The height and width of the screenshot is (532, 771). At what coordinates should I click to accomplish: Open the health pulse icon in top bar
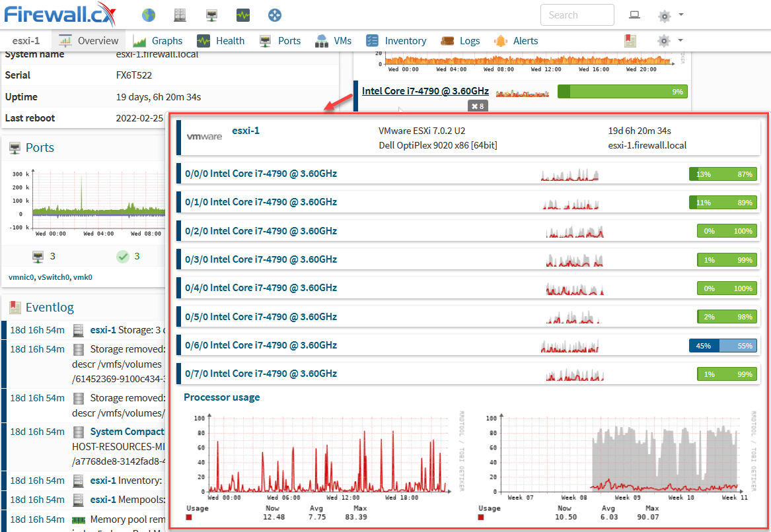(243, 15)
